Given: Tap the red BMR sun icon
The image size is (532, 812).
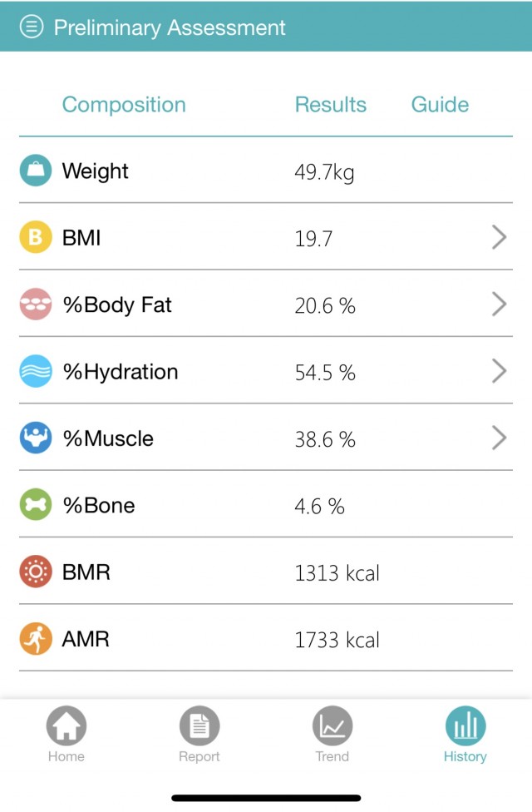Looking at the screenshot, I should (x=36, y=572).
